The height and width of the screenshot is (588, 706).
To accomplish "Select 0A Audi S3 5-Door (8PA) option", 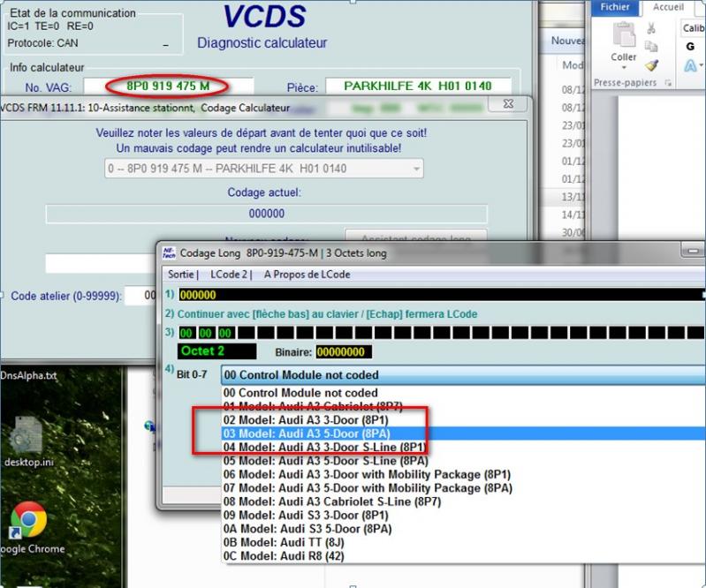I will (x=464, y=529).
